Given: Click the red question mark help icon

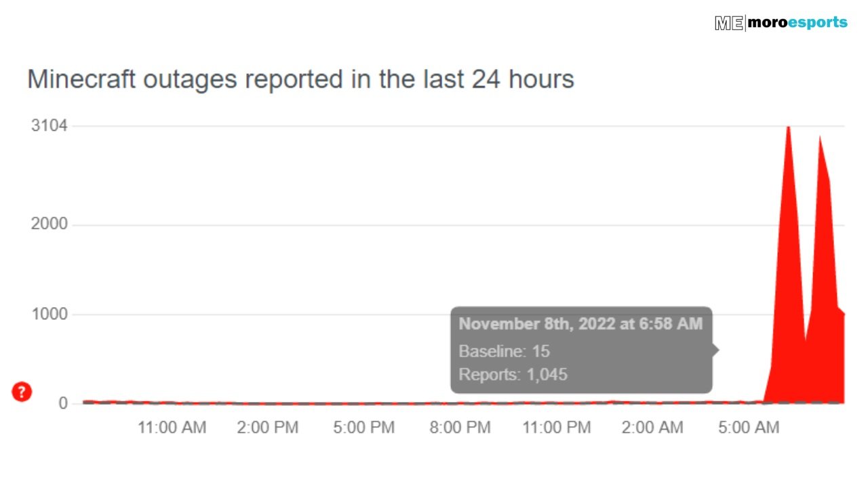Looking at the screenshot, I should 22,391.
